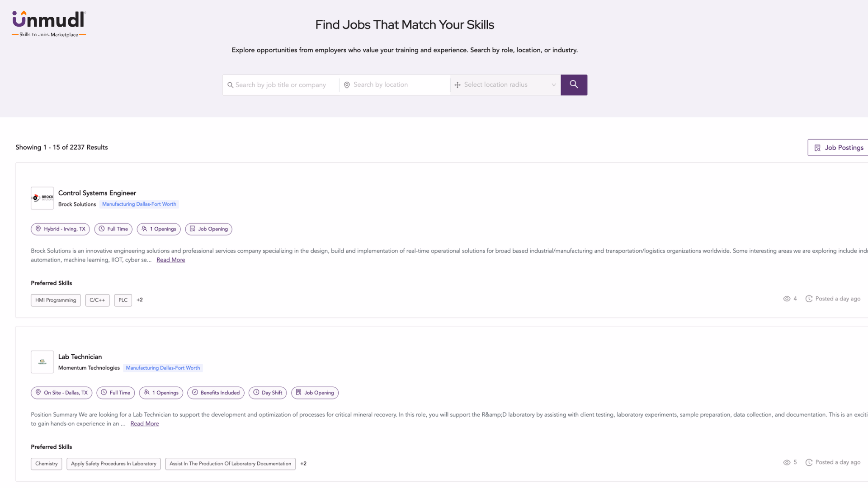Click the Brock Solutions company name
Screen dimensions: 868x488
point(77,205)
